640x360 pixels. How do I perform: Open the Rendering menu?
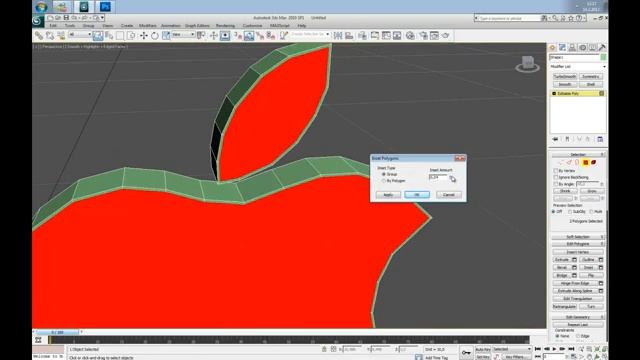click(x=225, y=26)
